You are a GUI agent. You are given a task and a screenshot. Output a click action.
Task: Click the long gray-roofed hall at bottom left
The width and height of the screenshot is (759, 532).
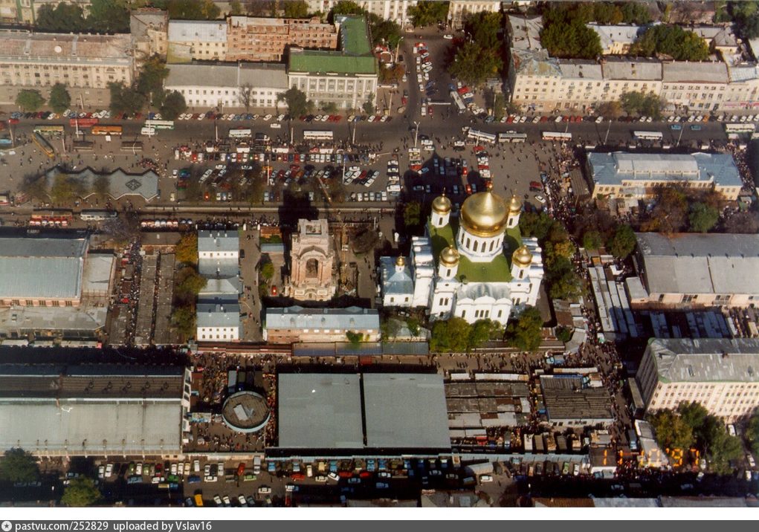[91, 425]
